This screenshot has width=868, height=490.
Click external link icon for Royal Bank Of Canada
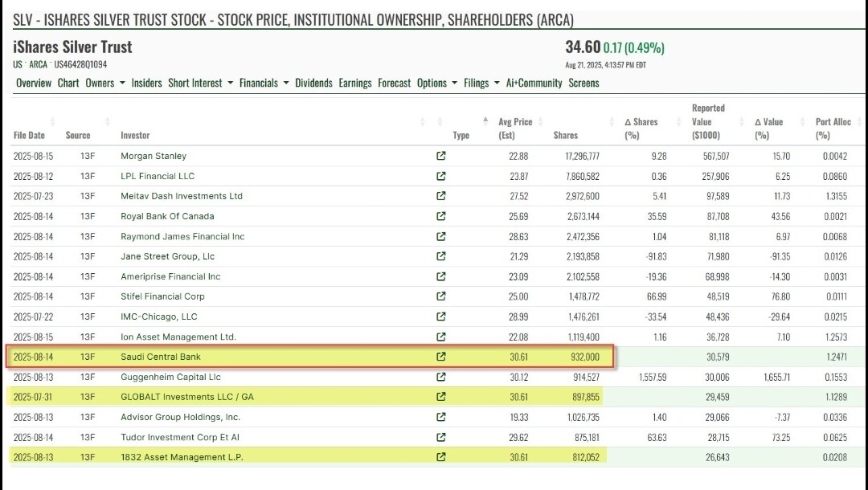(x=440, y=216)
